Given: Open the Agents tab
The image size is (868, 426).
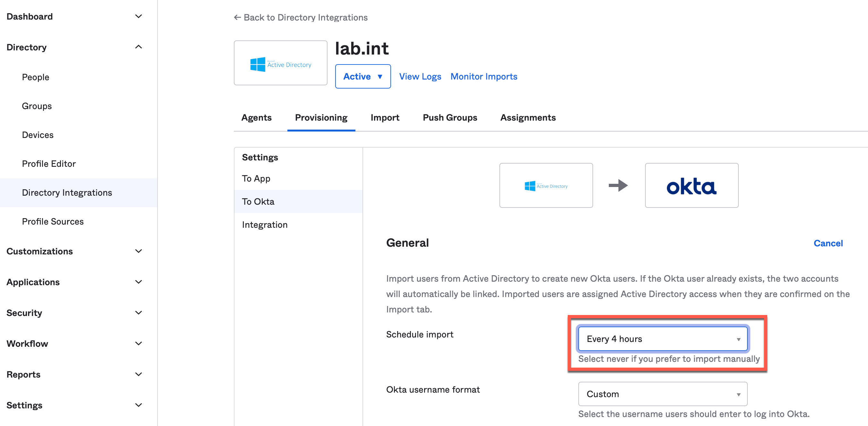Looking at the screenshot, I should pos(256,118).
